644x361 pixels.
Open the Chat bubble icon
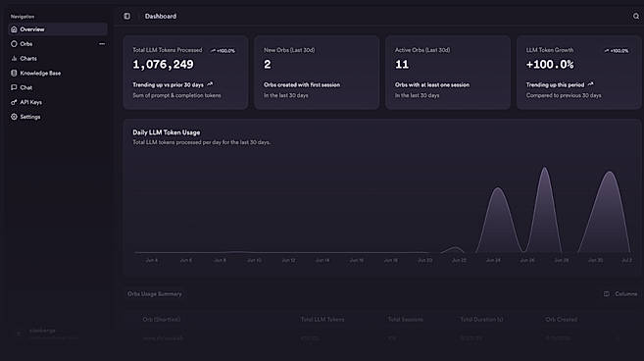14,87
